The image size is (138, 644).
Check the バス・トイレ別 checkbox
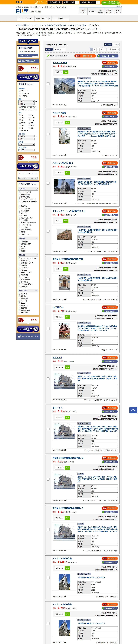click(20, 192)
